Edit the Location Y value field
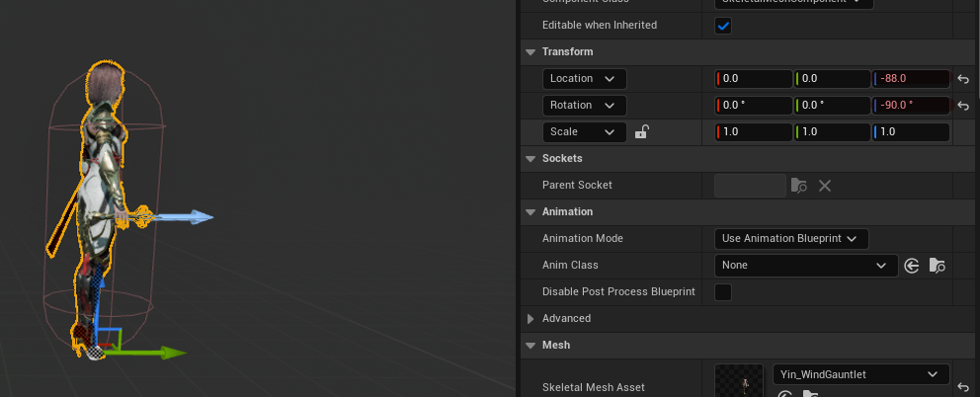 tap(833, 79)
